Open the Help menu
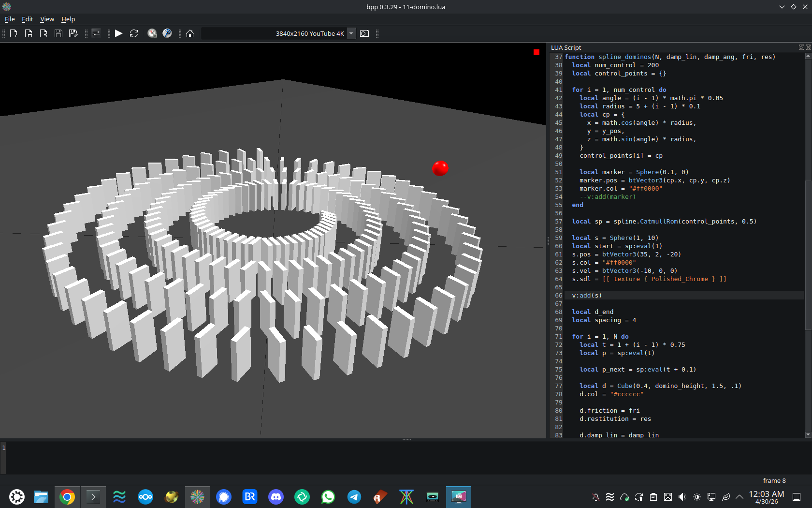The height and width of the screenshot is (508, 812). [x=68, y=19]
